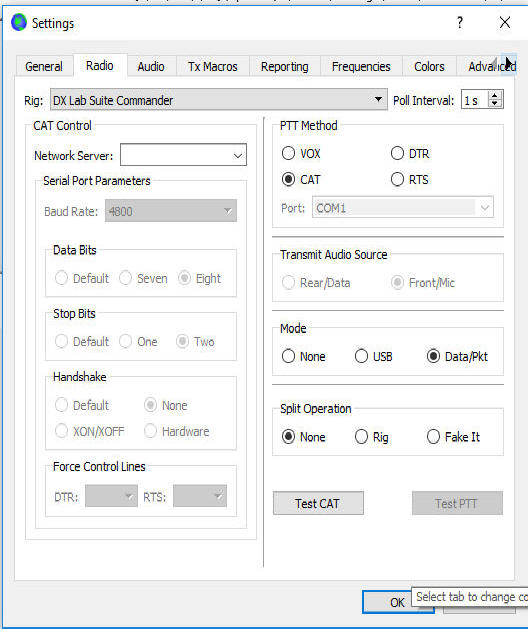This screenshot has width=528, height=629.
Task: Select VOX as PTT method
Action: pyautogui.click(x=301, y=153)
